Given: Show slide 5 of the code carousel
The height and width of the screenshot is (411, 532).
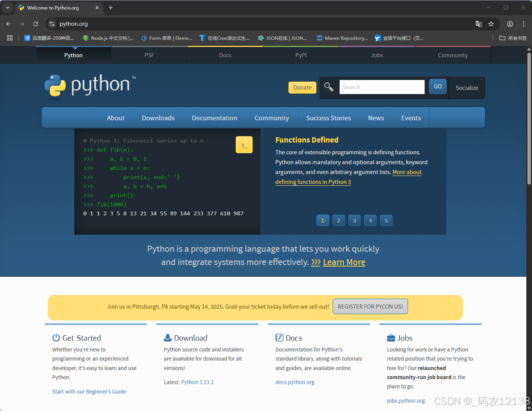Looking at the screenshot, I should [386, 220].
